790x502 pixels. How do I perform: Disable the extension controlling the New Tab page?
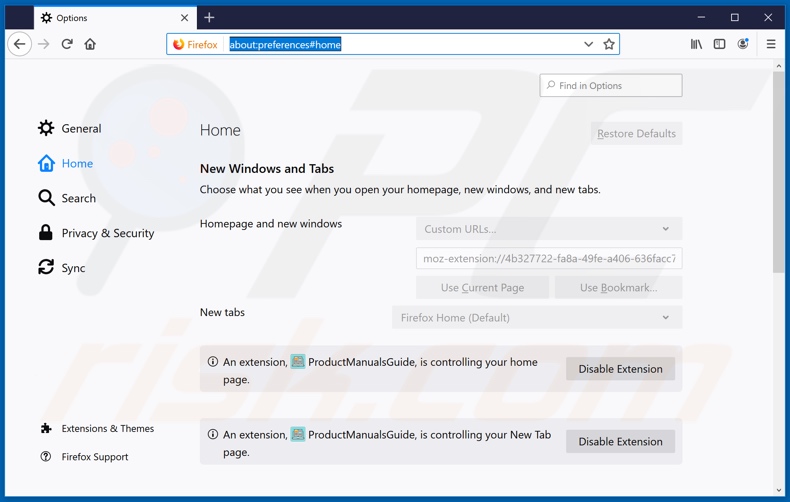(x=620, y=441)
